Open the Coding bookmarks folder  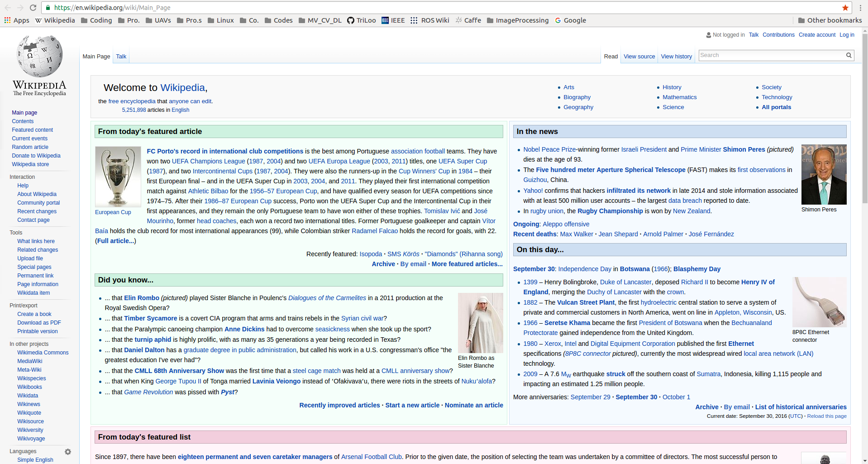pos(96,20)
